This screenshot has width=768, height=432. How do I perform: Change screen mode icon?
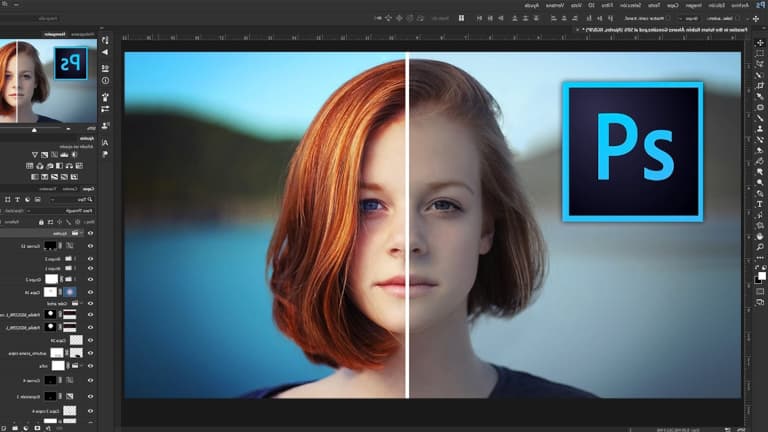(760, 303)
